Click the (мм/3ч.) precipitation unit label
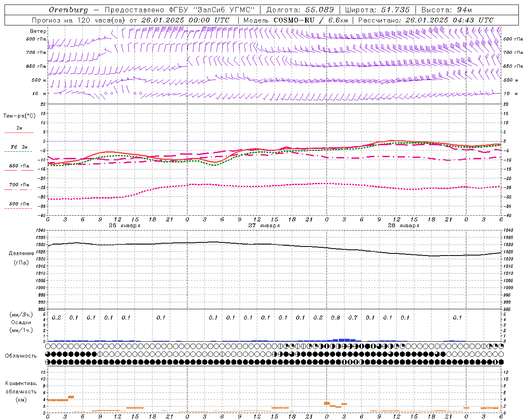The height and width of the screenshot is (420, 525). pyautogui.click(x=22, y=315)
